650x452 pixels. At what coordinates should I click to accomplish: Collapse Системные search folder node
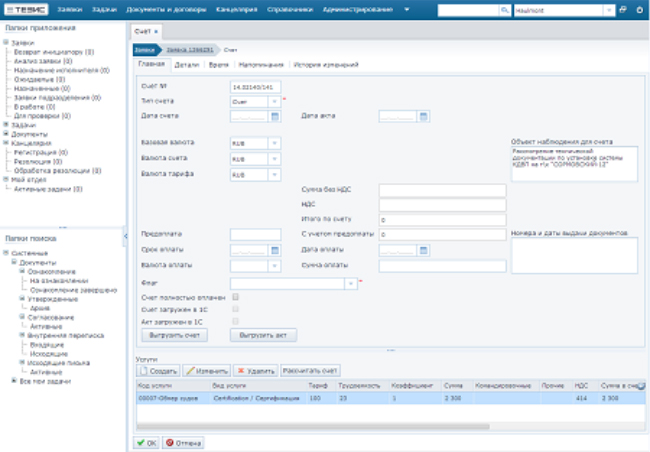pos(6,253)
